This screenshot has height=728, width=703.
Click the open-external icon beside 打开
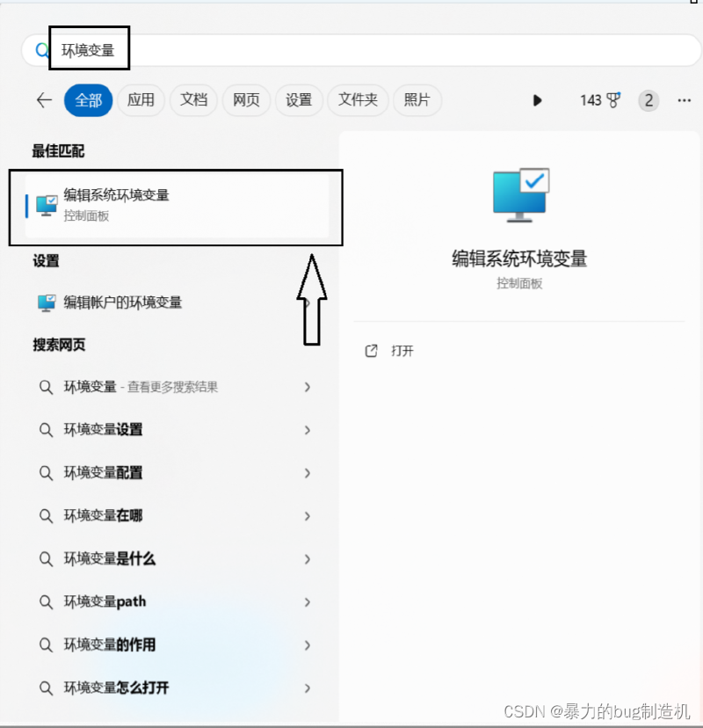coord(371,351)
